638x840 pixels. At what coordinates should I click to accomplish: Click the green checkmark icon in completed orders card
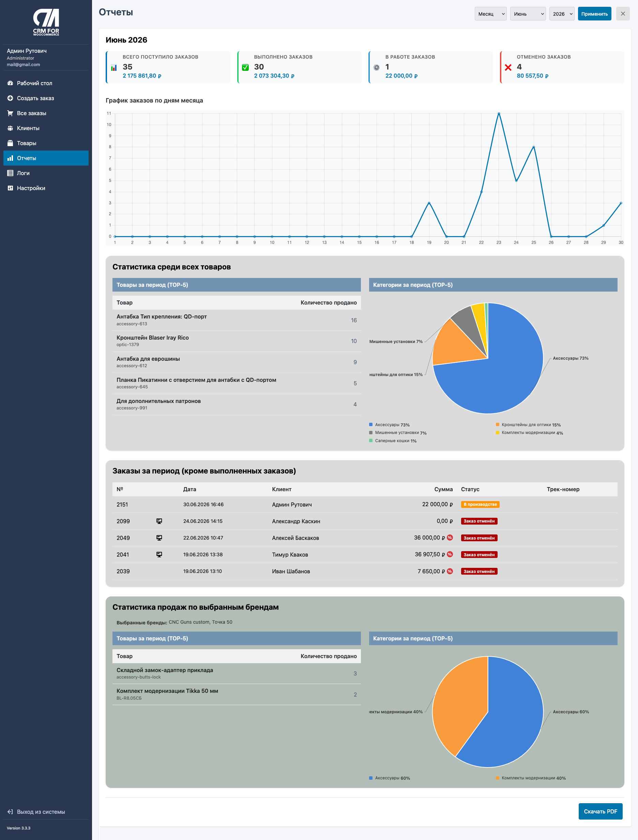point(245,67)
